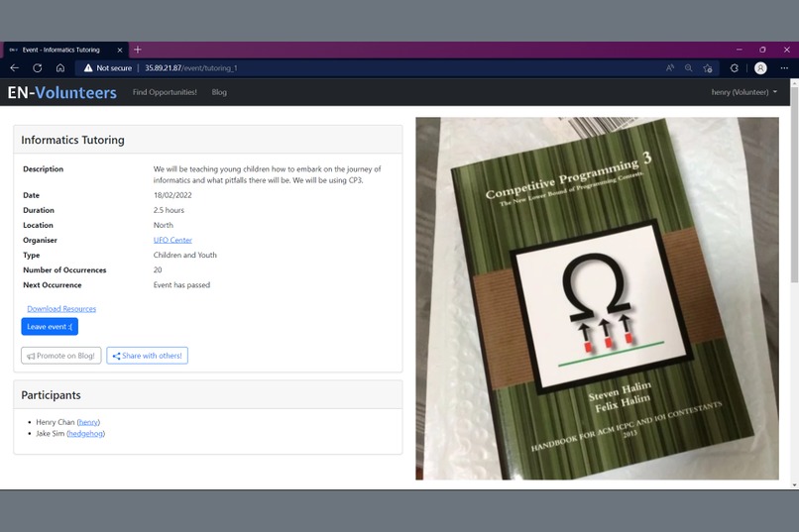Reload the page with refresh icon
The width and height of the screenshot is (799, 532).
[x=38, y=67]
